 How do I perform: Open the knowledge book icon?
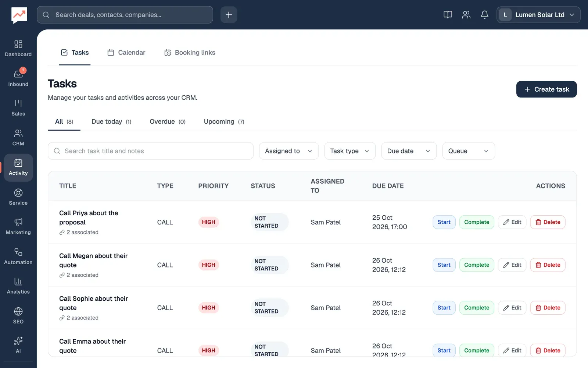click(448, 15)
